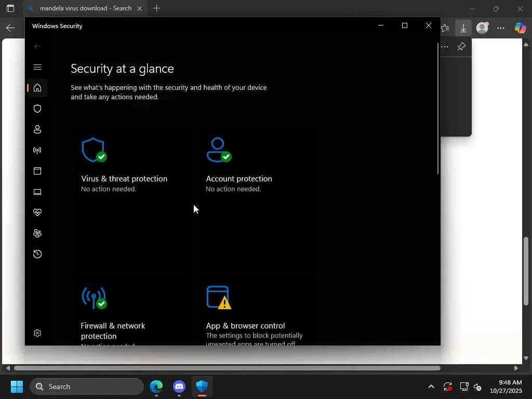The image size is (532, 399).
Task: Open Protection history clock icon
Action: point(37,254)
